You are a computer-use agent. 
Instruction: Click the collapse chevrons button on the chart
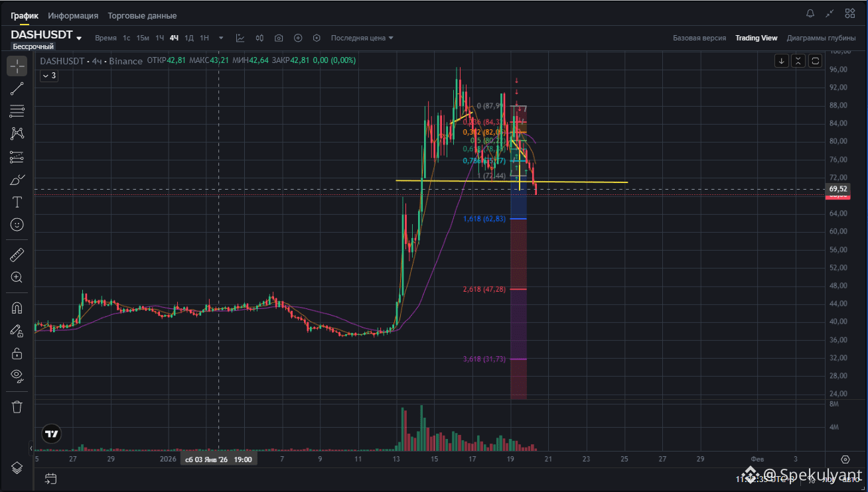tap(798, 61)
